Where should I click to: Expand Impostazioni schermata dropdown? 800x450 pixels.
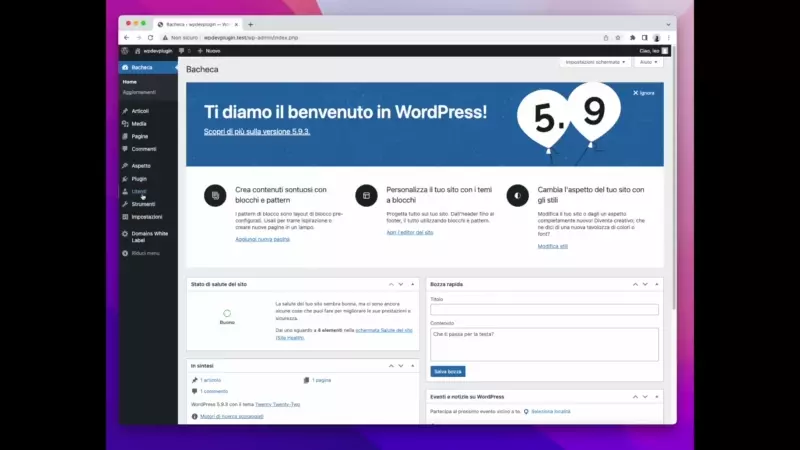pyautogui.click(x=595, y=62)
